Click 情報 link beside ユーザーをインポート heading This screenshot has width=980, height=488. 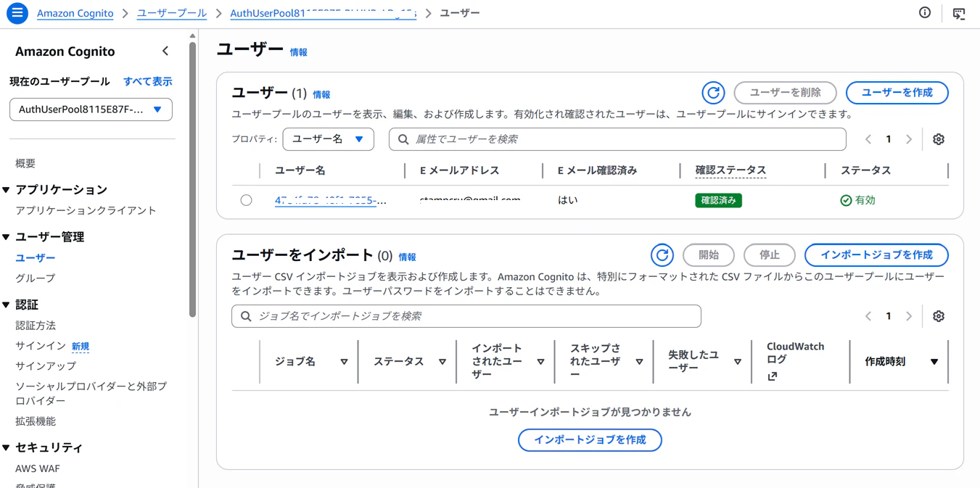click(407, 257)
